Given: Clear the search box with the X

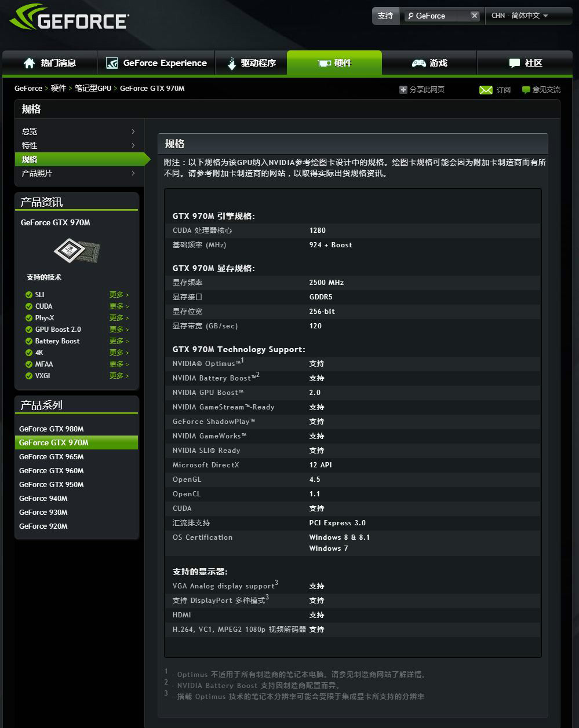Looking at the screenshot, I should pos(474,16).
